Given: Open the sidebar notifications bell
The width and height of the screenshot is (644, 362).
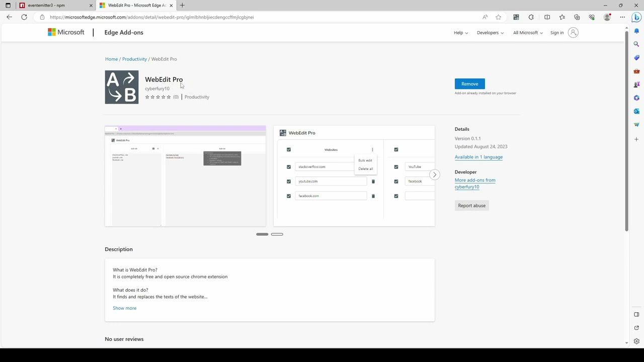Looking at the screenshot, I should point(636,31).
